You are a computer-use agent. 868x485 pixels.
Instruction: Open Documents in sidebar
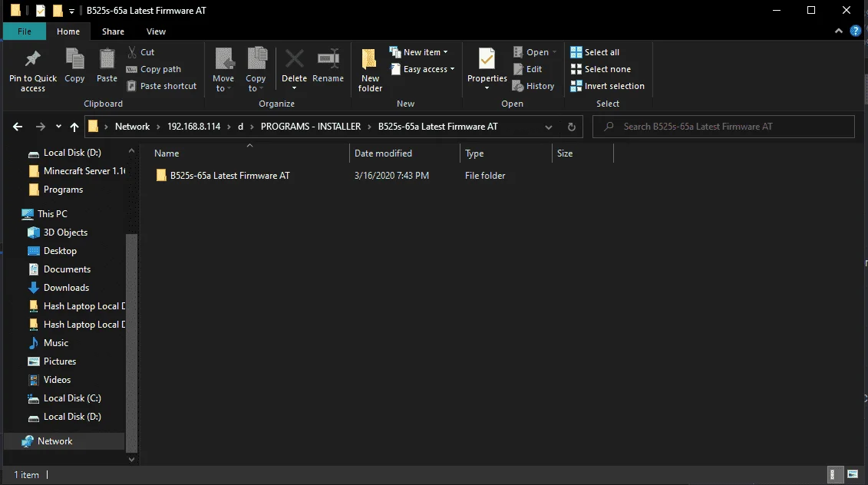[58, 269]
